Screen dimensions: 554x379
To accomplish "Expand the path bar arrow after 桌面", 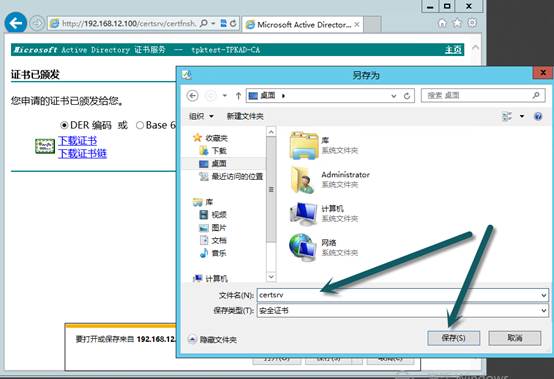I will (x=283, y=96).
